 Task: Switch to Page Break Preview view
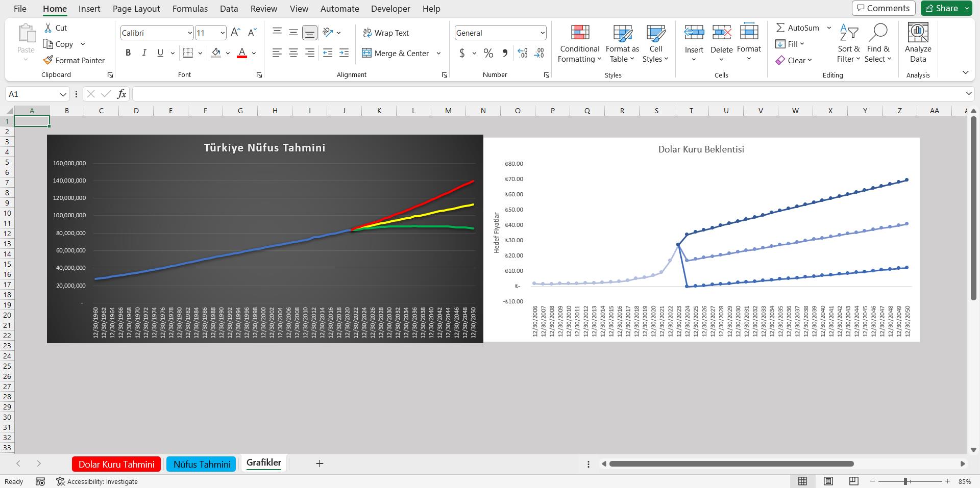point(853,481)
